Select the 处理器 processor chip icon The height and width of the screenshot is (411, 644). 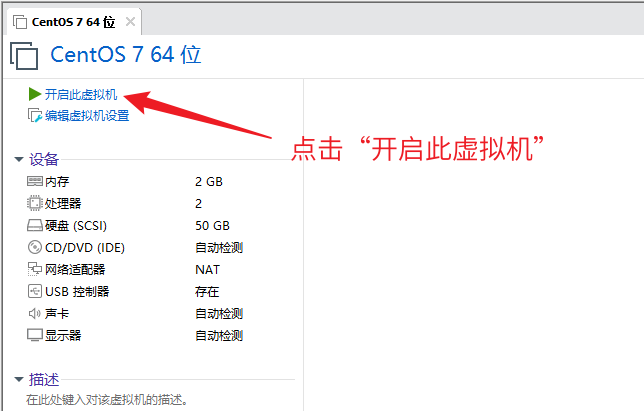(x=35, y=203)
